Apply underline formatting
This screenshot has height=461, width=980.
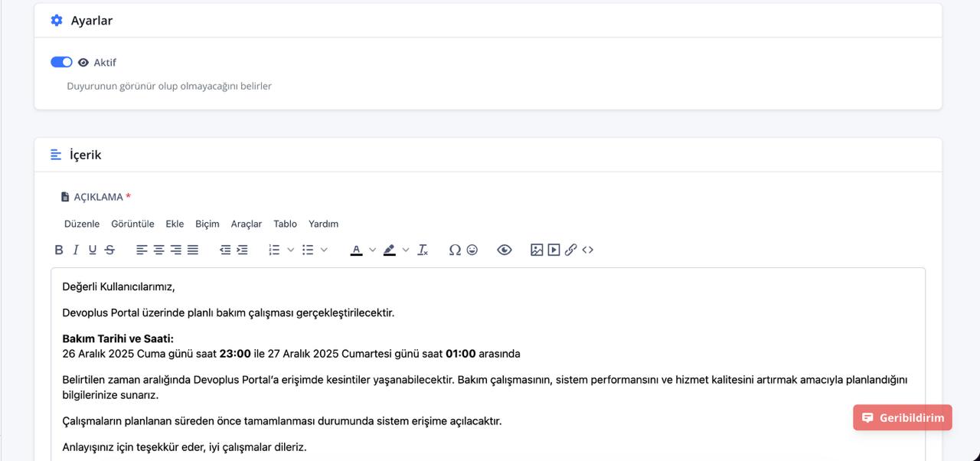point(93,250)
